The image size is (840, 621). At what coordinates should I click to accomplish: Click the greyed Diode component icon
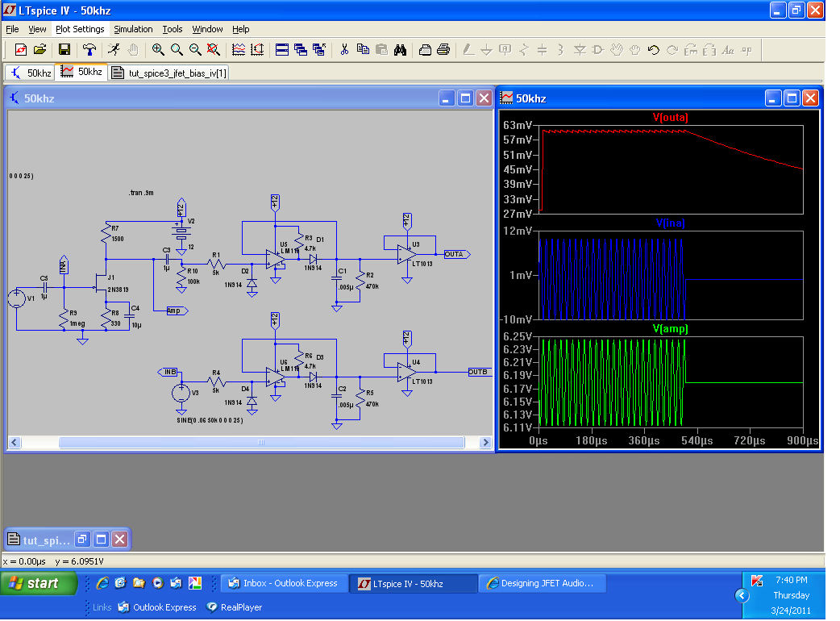[580, 50]
